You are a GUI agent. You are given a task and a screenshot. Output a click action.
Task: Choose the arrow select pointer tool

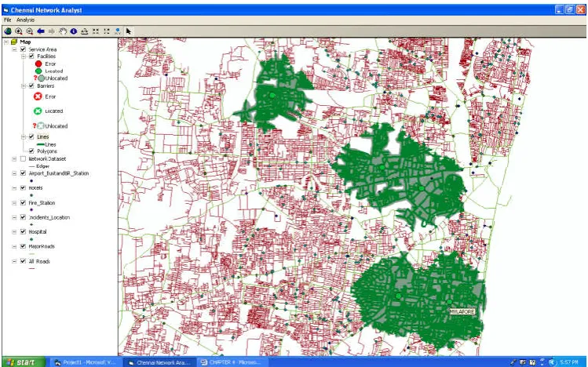[129, 31]
